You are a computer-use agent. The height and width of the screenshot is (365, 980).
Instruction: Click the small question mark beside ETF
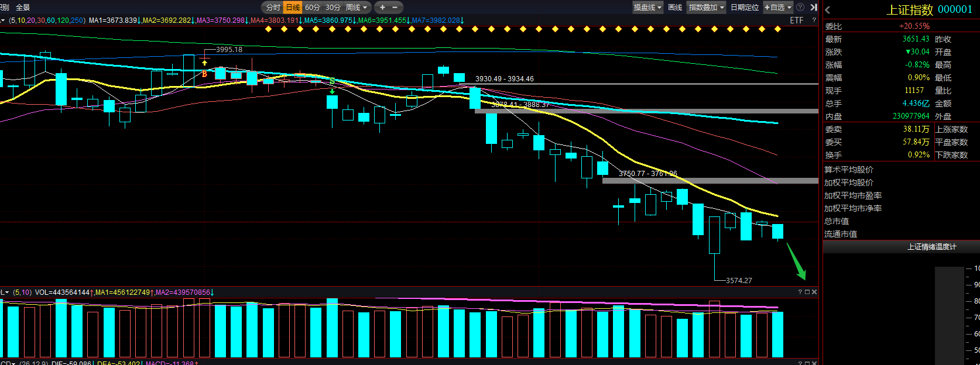814,20
